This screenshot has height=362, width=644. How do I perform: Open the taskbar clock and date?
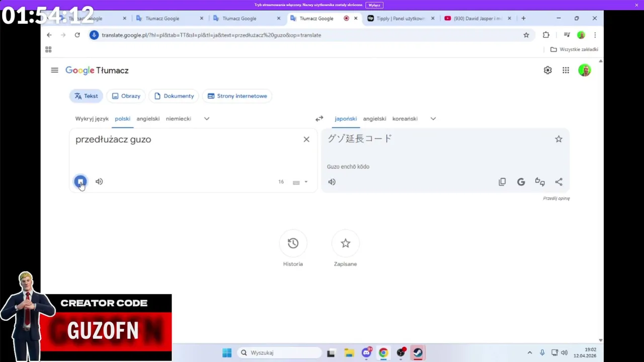[x=585, y=352]
